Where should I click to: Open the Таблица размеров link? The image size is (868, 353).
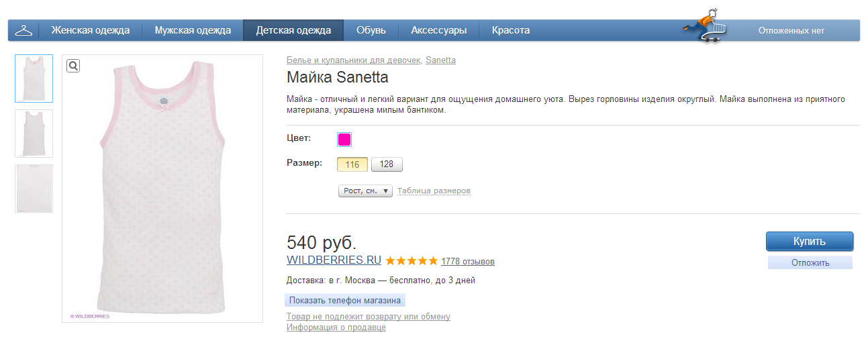[434, 191]
